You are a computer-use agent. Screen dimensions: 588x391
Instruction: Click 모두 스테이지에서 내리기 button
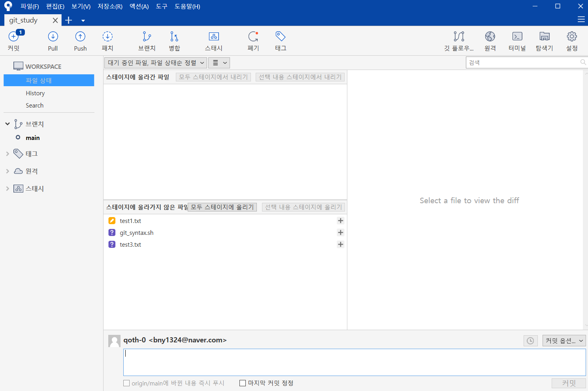[x=213, y=77]
